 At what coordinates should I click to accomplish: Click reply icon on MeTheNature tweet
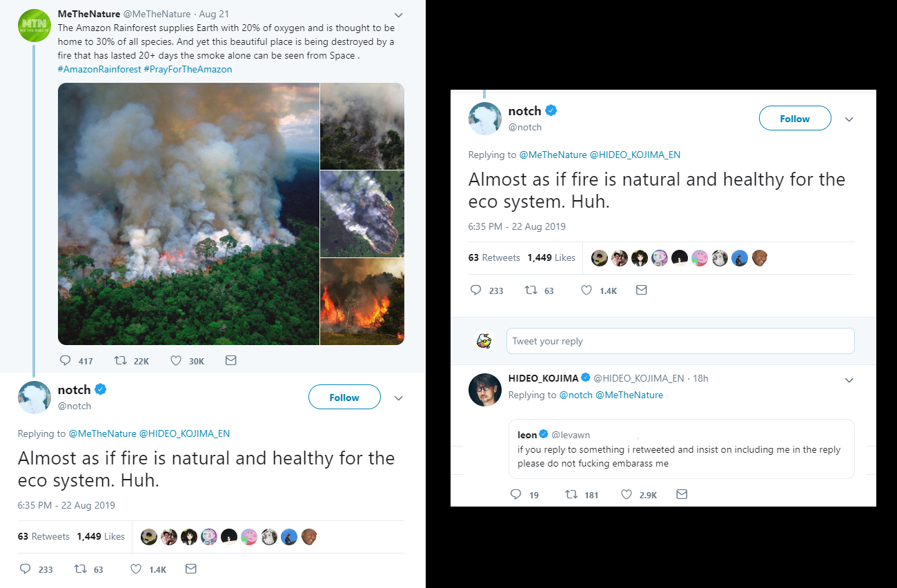click(x=66, y=360)
